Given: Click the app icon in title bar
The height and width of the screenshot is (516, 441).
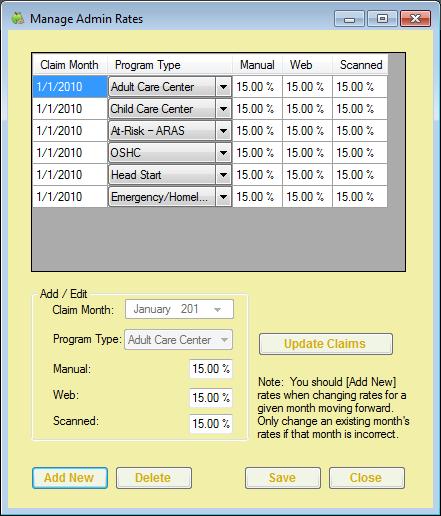Looking at the screenshot, I should (17, 18).
